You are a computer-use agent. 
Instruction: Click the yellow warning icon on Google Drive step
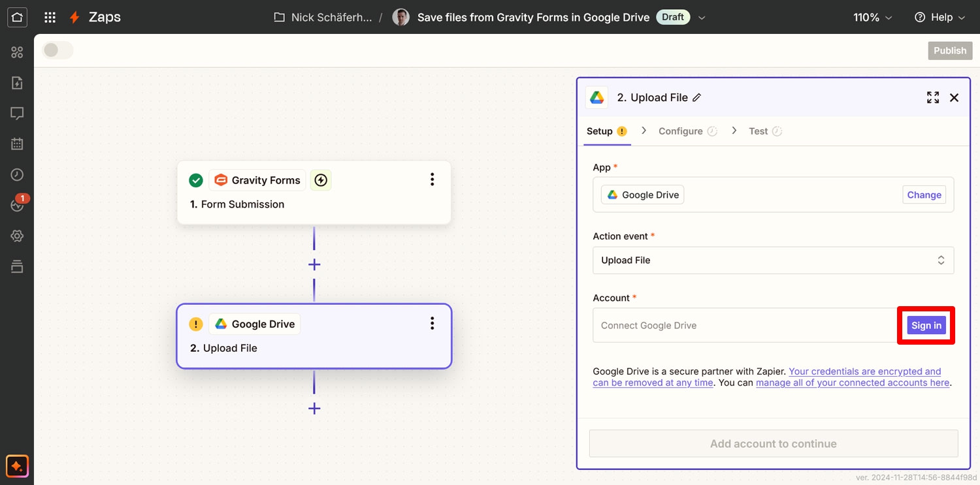point(196,324)
